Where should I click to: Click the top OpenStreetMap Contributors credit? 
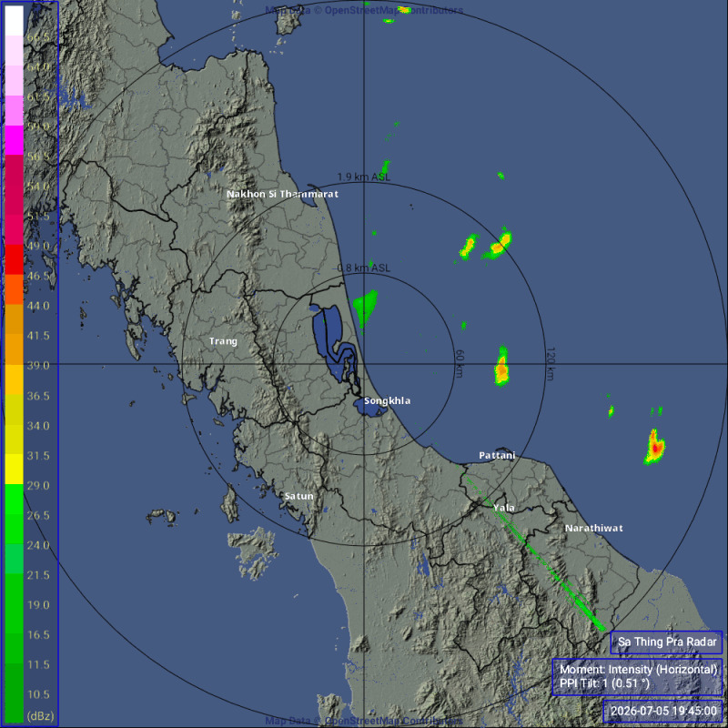[364, 10]
